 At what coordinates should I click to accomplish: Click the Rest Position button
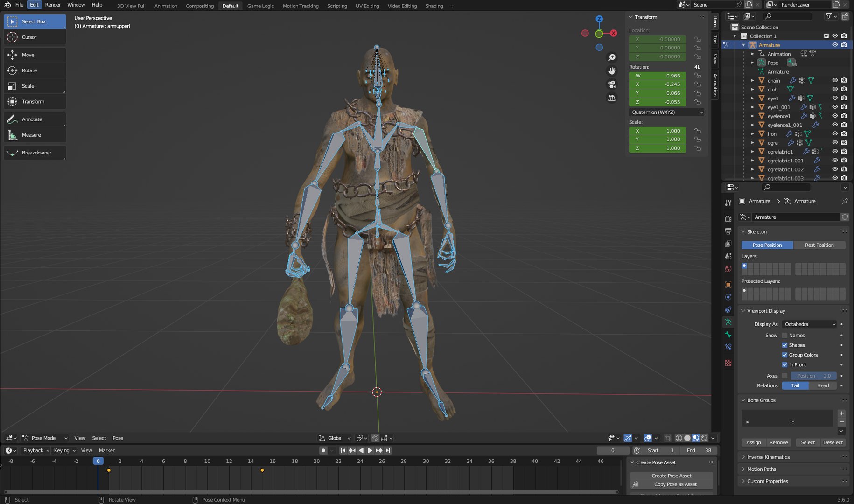pyautogui.click(x=819, y=245)
